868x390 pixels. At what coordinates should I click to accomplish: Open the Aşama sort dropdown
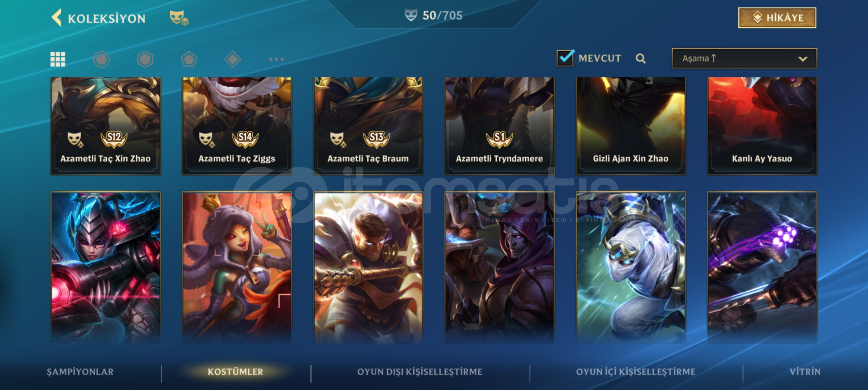tap(744, 58)
